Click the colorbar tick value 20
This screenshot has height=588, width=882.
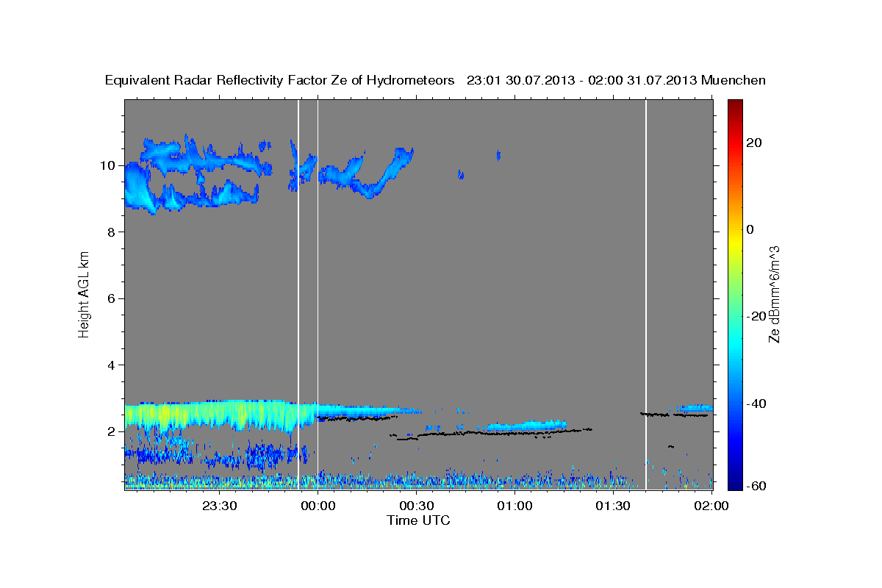coord(753,143)
